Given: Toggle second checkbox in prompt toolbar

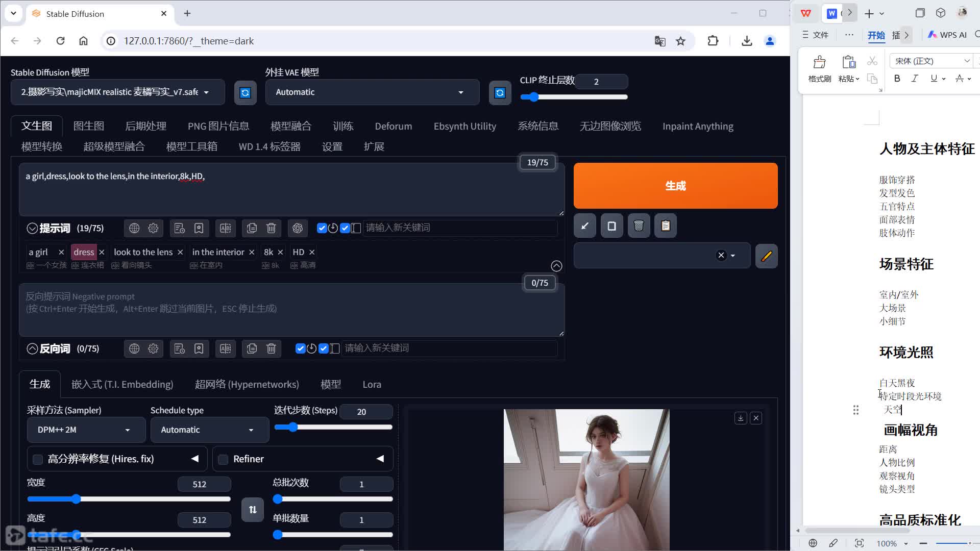Looking at the screenshot, I should pyautogui.click(x=345, y=228).
